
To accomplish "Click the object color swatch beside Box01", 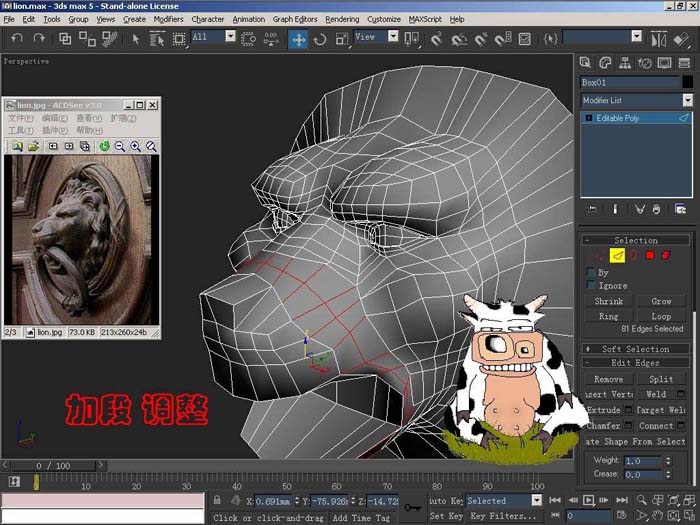I will (x=688, y=82).
